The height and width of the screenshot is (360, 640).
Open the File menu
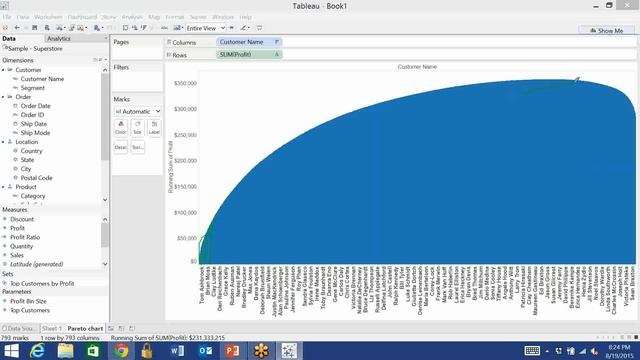(x=7, y=17)
